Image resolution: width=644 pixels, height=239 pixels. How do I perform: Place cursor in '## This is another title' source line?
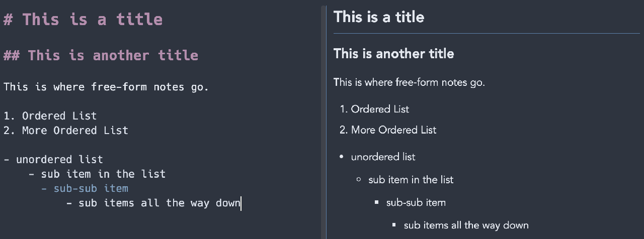[101, 55]
